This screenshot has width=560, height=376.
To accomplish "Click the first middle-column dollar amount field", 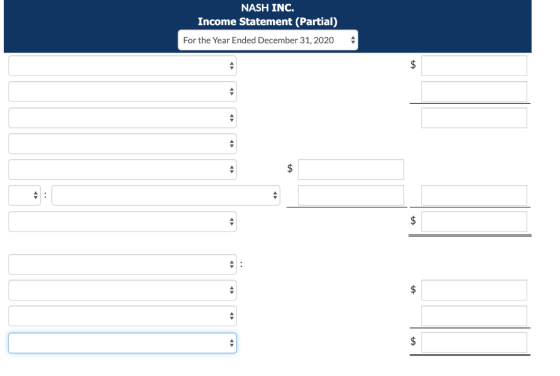I will tap(351, 169).
